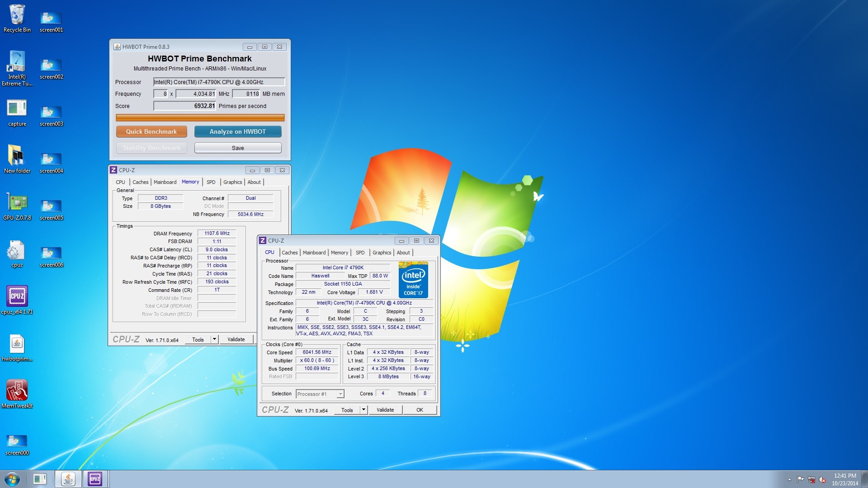Click the network tray icon
The width and height of the screenshot is (868, 488).
(x=811, y=479)
